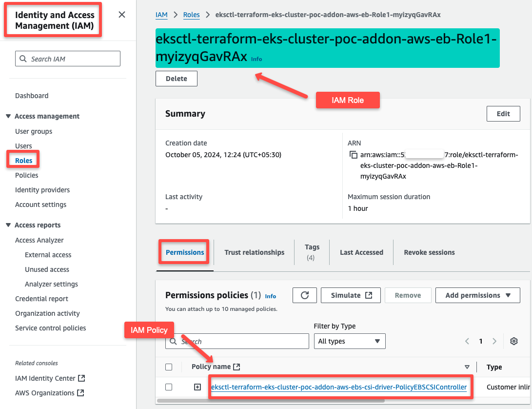Open table preferences via the gear icon
Image resolution: width=532 pixels, height=409 pixels.
513,341
